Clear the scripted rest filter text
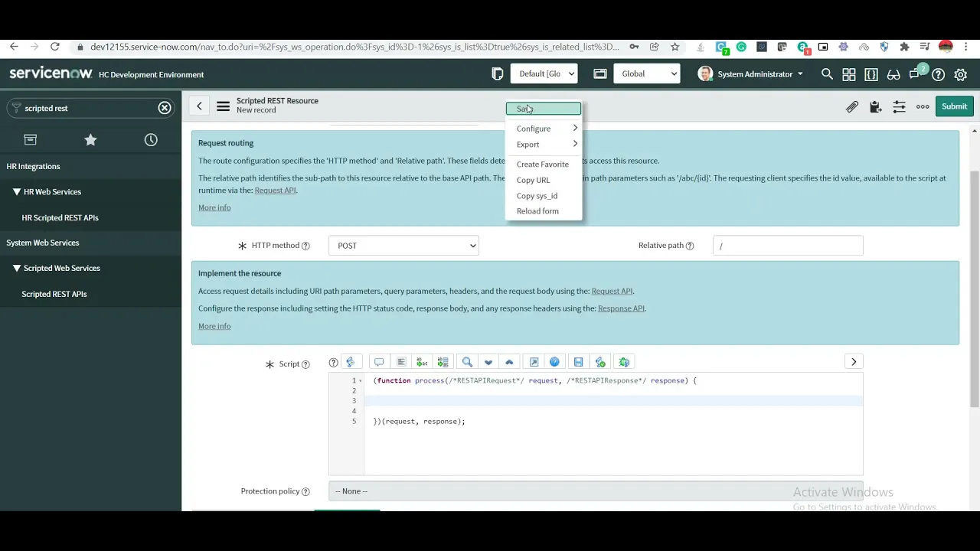This screenshot has width=980, height=551. [165, 108]
